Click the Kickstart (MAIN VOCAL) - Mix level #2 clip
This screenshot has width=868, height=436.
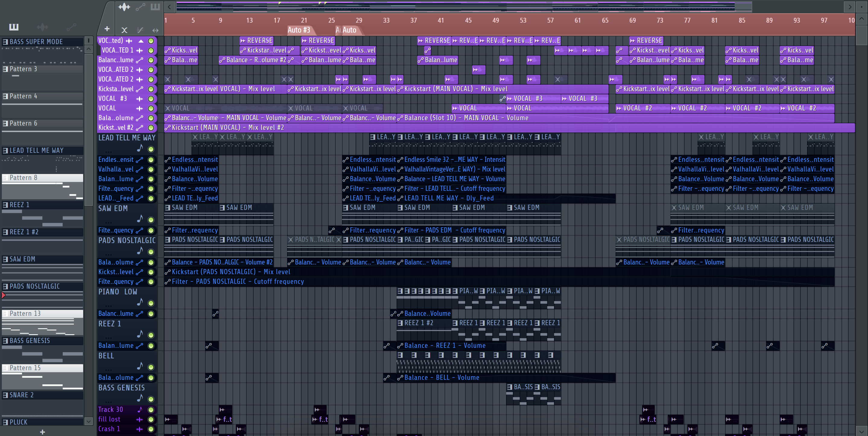(x=509, y=127)
